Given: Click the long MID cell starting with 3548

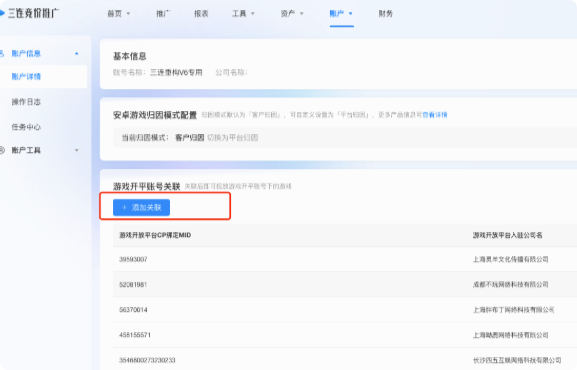Looking at the screenshot, I should pyautogui.click(x=147, y=360).
